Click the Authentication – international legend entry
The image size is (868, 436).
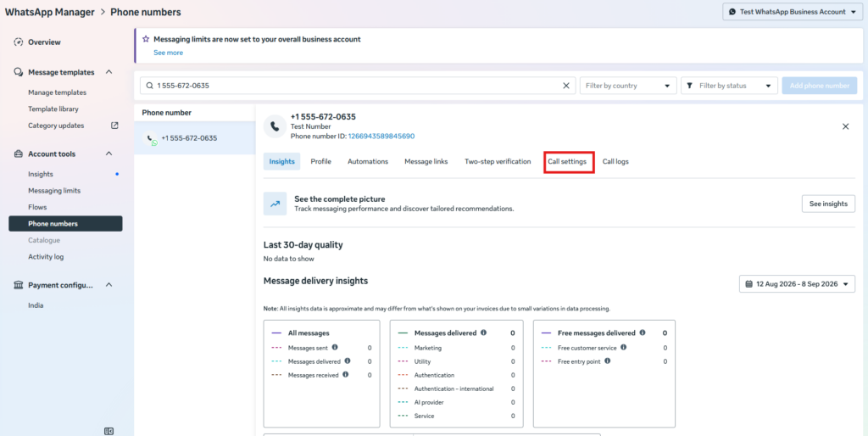[454, 388]
